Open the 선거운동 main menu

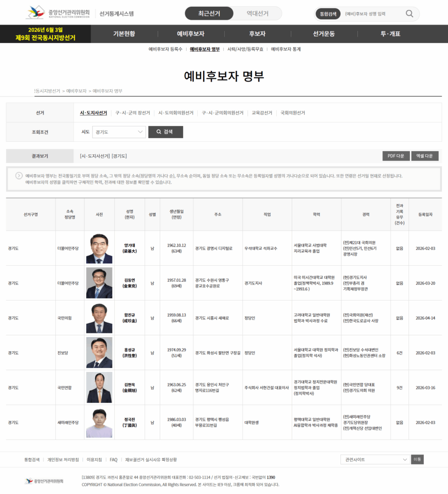324,34
